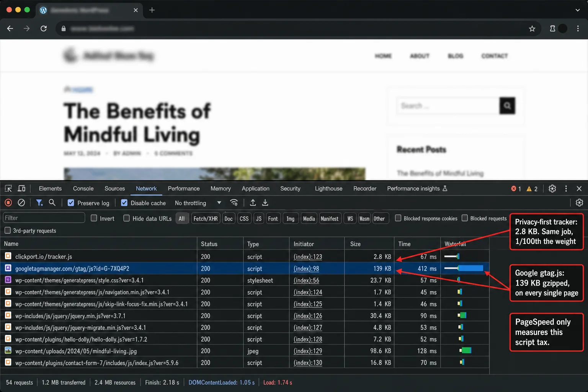This screenshot has height=392, width=588.
Task: Clear the network log
Action: (x=21, y=203)
